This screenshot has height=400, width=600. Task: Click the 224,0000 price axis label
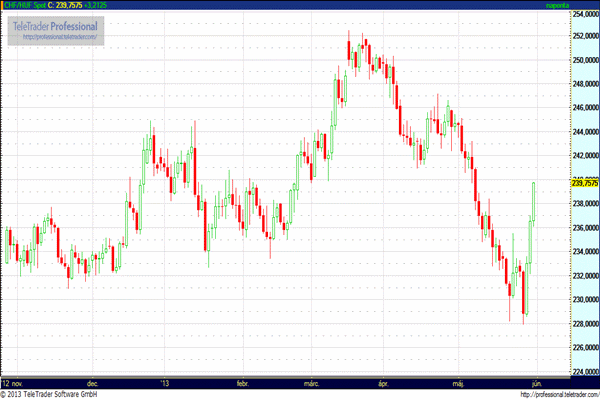(583, 372)
